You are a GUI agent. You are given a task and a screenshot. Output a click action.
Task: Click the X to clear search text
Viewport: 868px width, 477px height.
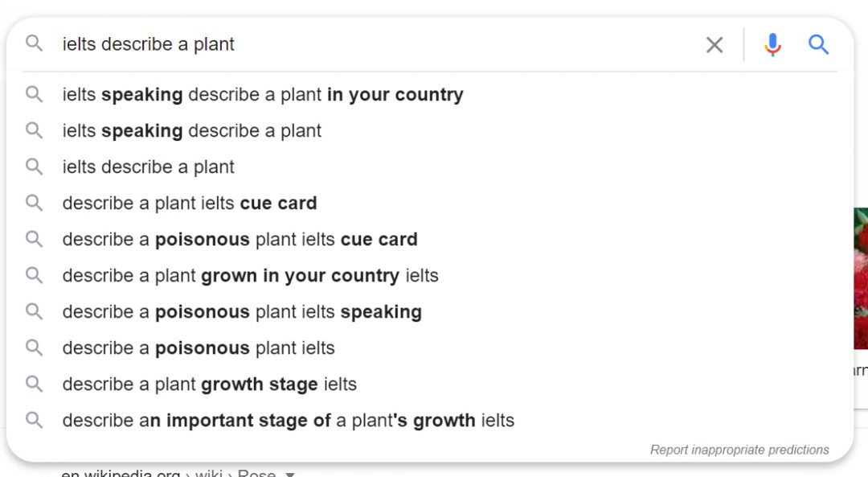coord(714,45)
